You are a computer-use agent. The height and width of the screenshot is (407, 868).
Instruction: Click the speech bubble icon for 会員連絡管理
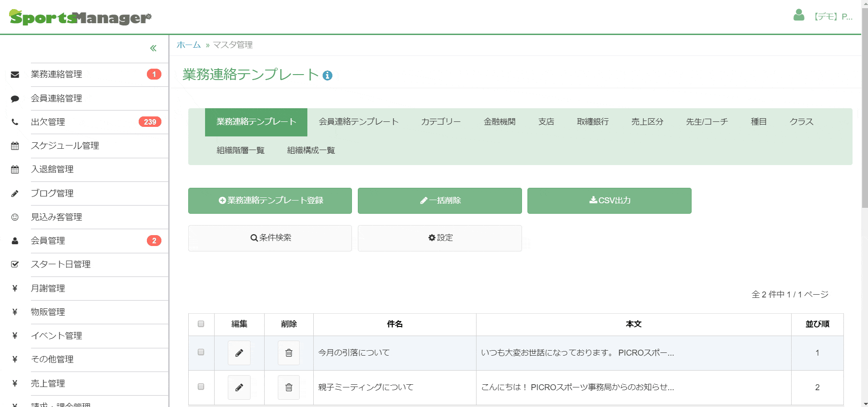pos(15,99)
